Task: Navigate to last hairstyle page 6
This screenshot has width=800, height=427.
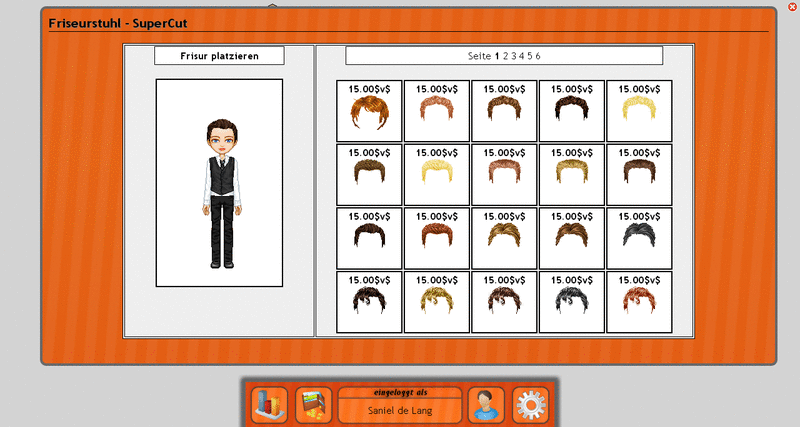Action: [538, 56]
